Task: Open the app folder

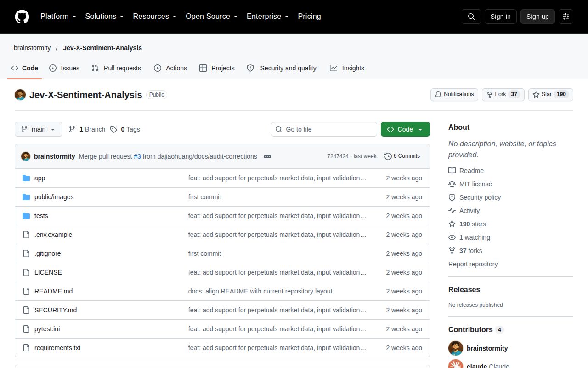Action: point(40,178)
